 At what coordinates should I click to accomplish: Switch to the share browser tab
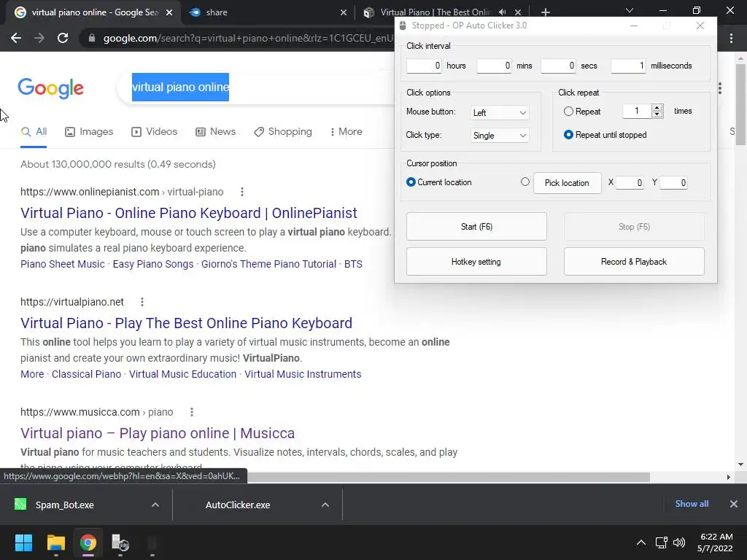267,12
